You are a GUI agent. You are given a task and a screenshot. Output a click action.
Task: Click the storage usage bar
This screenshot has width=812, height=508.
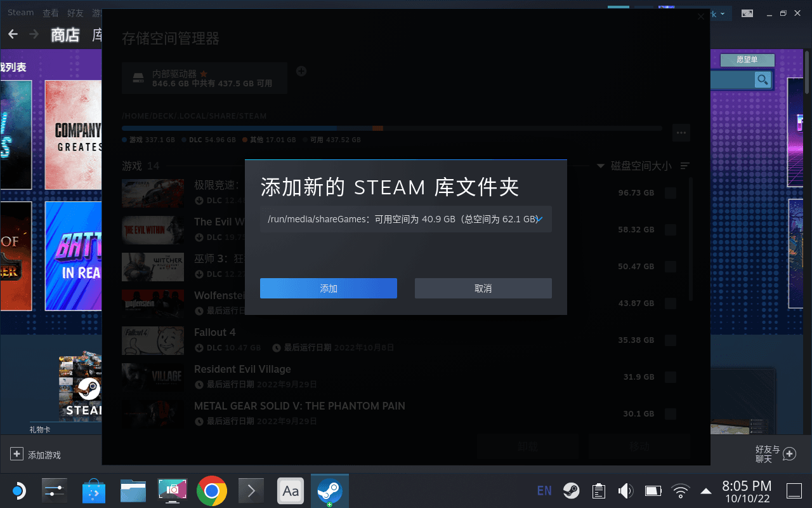point(392,128)
